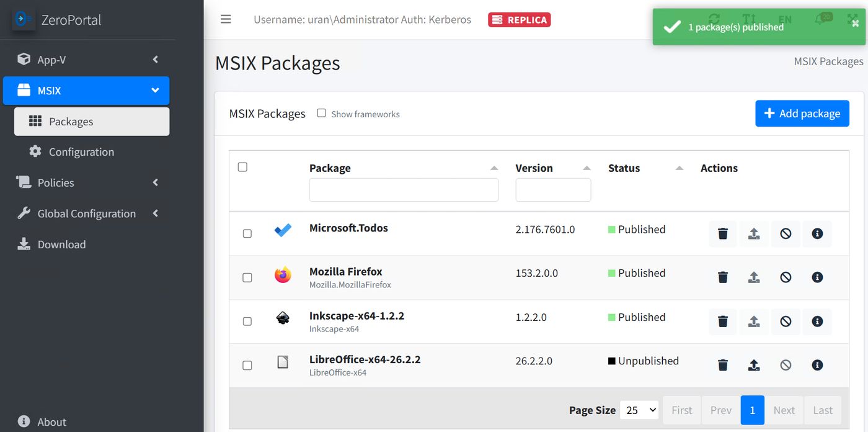Click the Inkscape app icon
The height and width of the screenshot is (432, 868).
tap(283, 318)
